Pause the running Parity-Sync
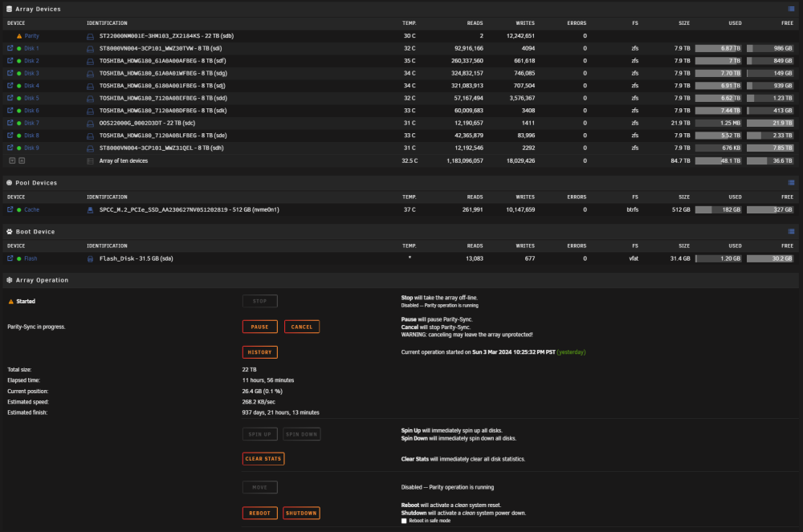 click(x=259, y=327)
